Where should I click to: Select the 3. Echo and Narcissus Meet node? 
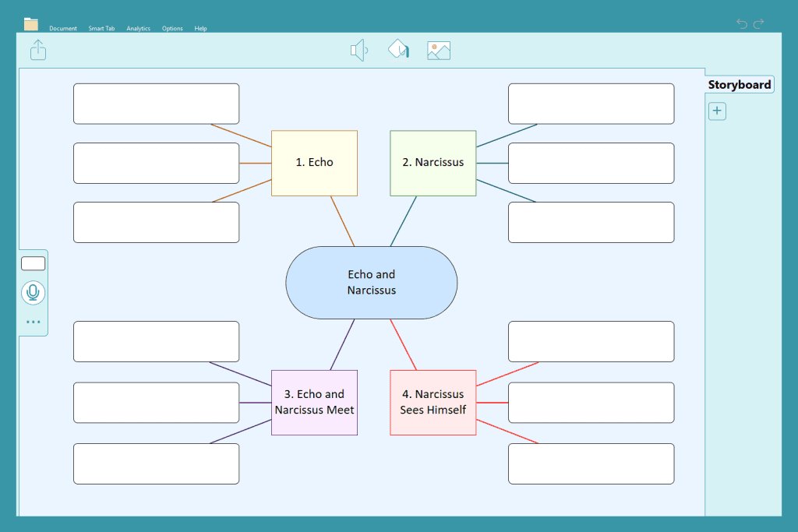[315, 402]
